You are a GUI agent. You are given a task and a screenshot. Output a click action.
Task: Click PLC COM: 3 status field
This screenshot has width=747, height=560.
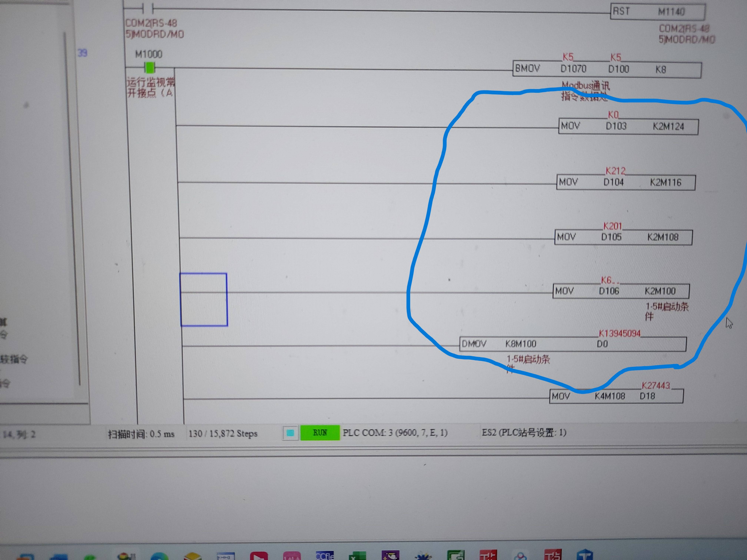pyautogui.click(x=395, y=433)
